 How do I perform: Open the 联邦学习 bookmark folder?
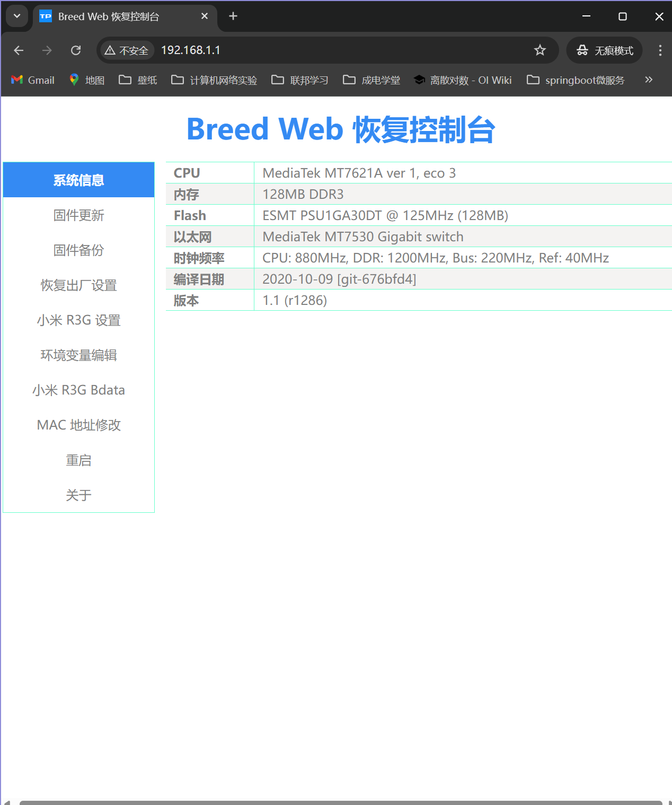point(300,80)
